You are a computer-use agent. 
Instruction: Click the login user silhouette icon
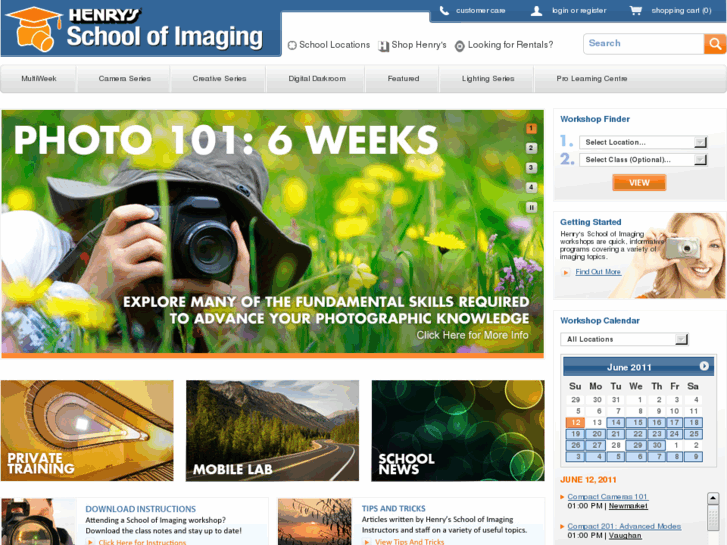point(536,11)
